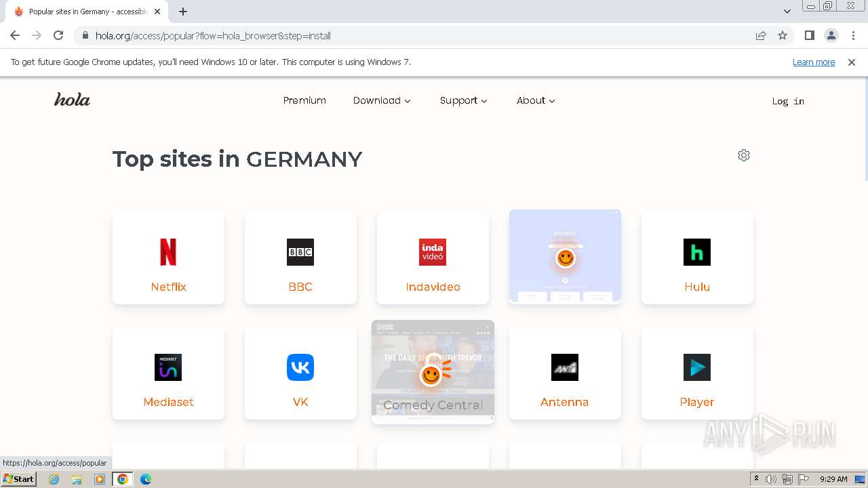The width and height of the screenshot is (868, 488).
Task: Expand the Download menu
Action: (382, 100)
